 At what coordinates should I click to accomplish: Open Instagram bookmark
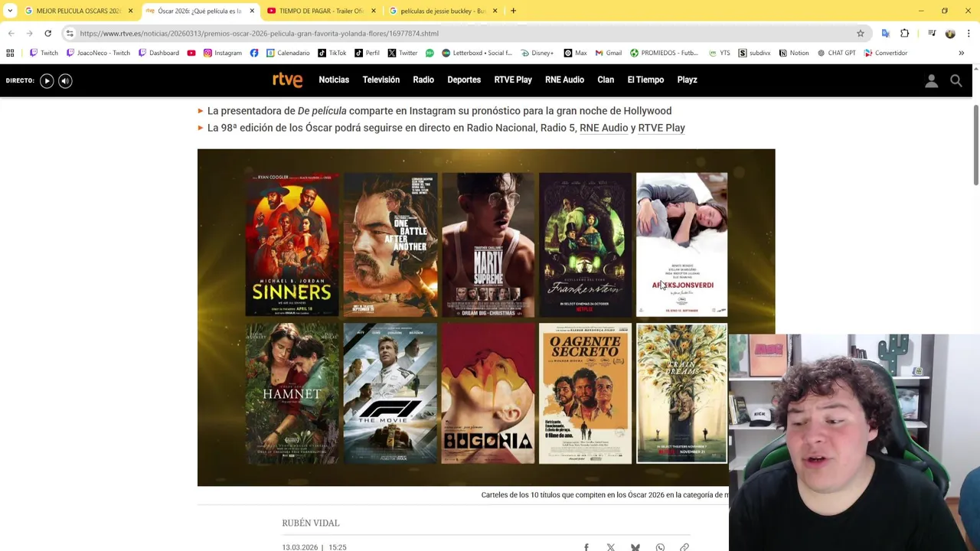[223, 53]
